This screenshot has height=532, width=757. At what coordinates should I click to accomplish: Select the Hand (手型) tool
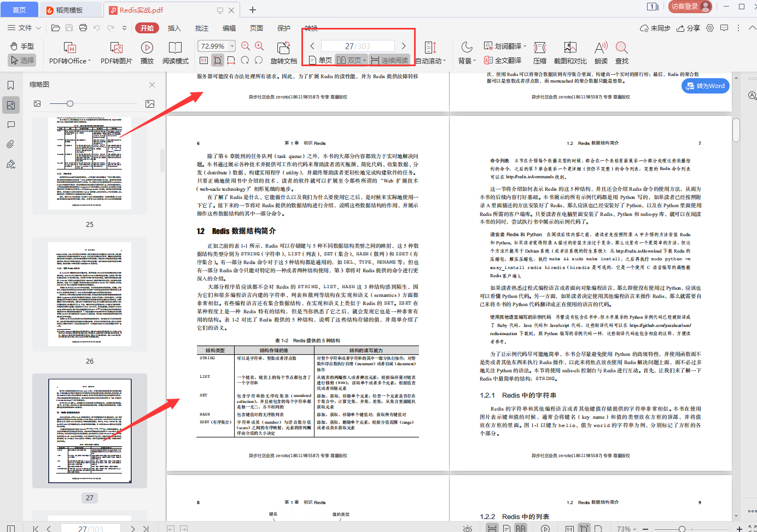click(x=22, y=46)
